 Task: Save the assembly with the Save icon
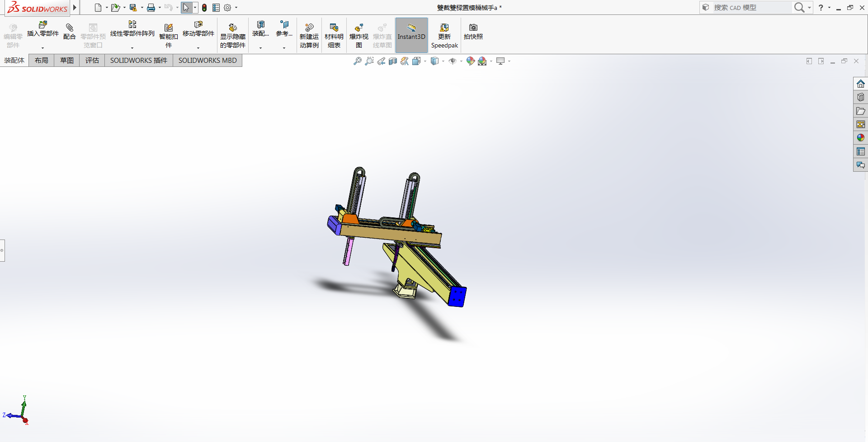click(x=133, y=8)
